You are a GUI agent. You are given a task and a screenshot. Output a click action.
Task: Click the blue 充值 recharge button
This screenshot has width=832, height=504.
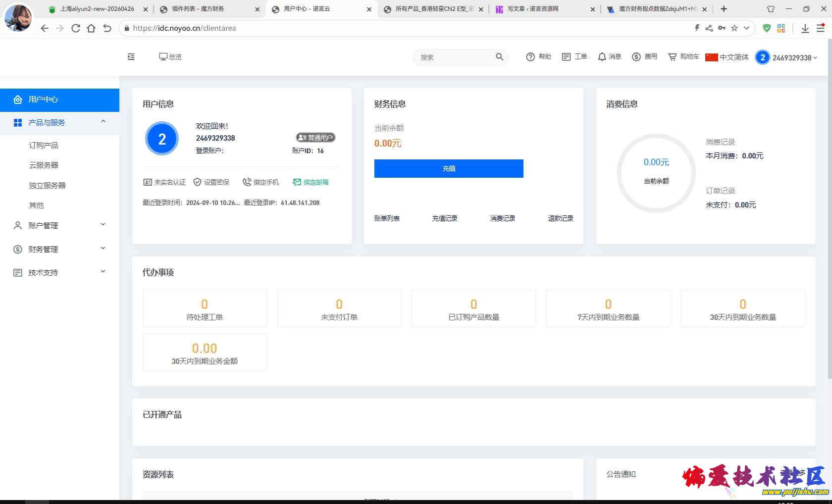click(x=449, y=168)
